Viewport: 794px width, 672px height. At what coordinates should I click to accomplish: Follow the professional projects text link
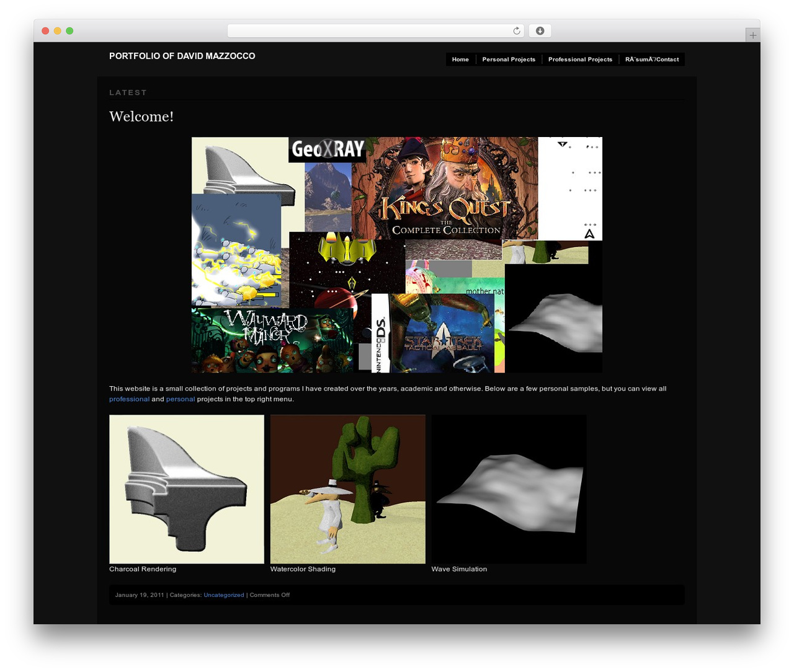pos(129,399)
